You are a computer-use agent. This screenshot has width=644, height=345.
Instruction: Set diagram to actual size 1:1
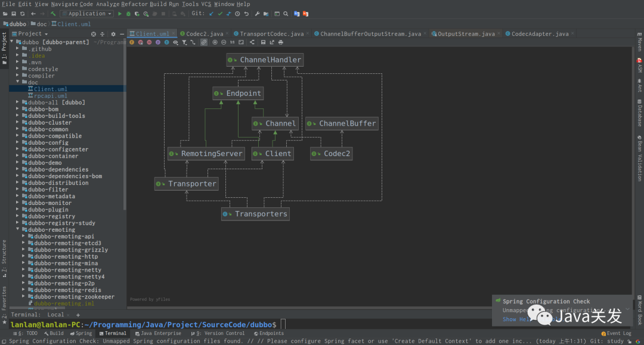232,42
